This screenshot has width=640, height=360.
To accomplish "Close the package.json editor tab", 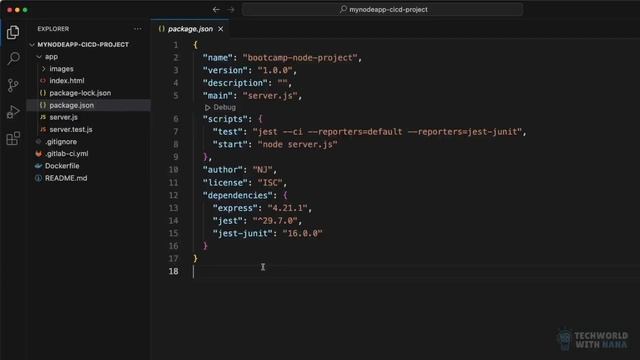I will pyautogui.click(x=221, y=29).
